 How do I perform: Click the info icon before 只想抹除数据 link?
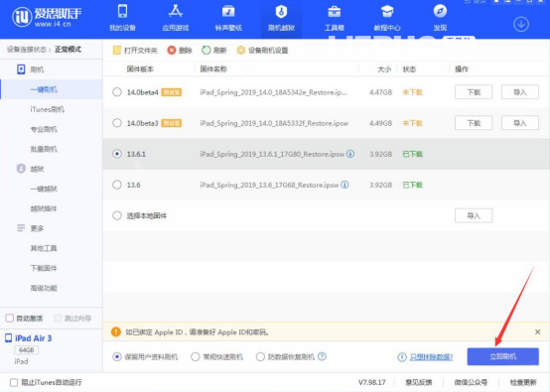click(x=402, y=357)
